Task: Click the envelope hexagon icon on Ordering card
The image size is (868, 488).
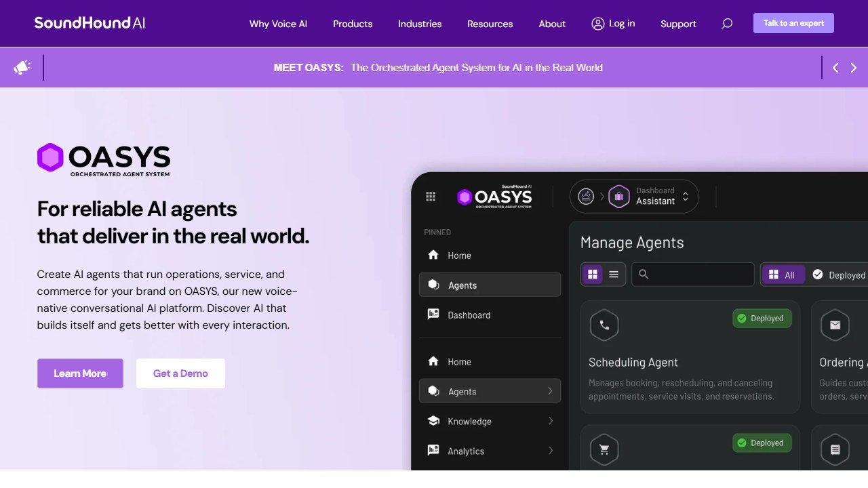Action: pyautogui.click(x=835, y=325)
